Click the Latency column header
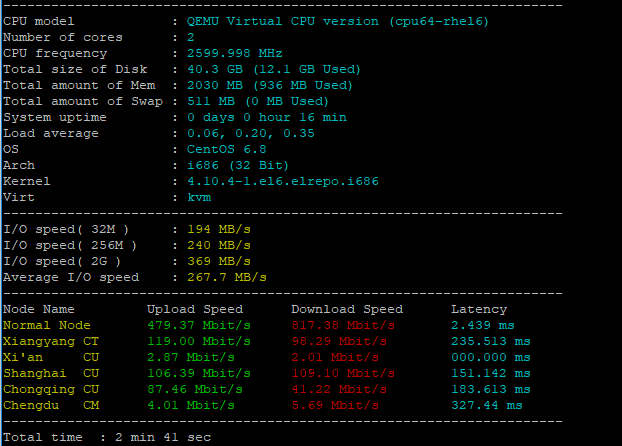 tap(479, 309)
